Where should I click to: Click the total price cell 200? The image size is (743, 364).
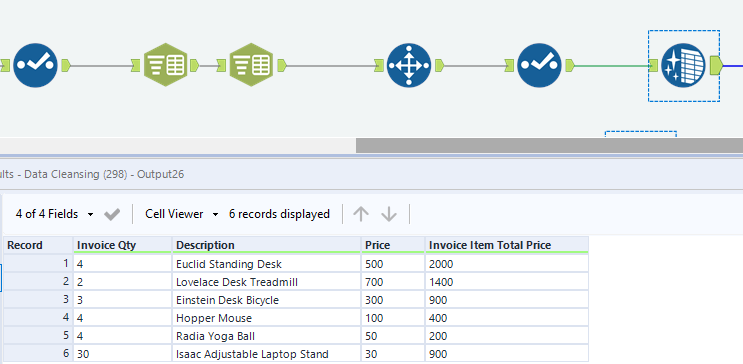click(507, 336)
